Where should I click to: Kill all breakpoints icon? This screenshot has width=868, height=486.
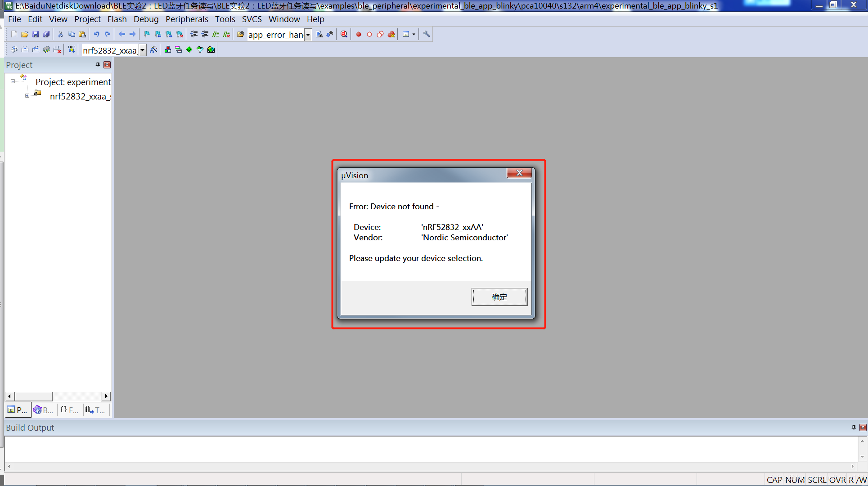tap(391, 34)
